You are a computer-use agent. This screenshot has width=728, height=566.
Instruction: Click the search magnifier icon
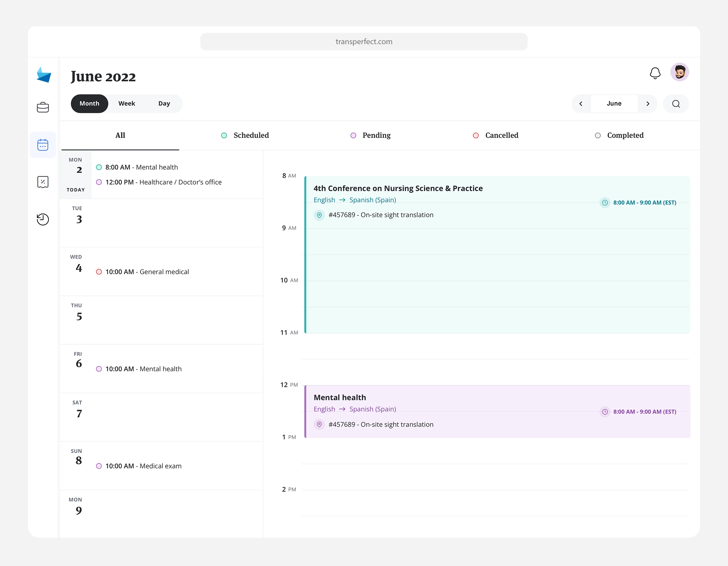(676, 104)
